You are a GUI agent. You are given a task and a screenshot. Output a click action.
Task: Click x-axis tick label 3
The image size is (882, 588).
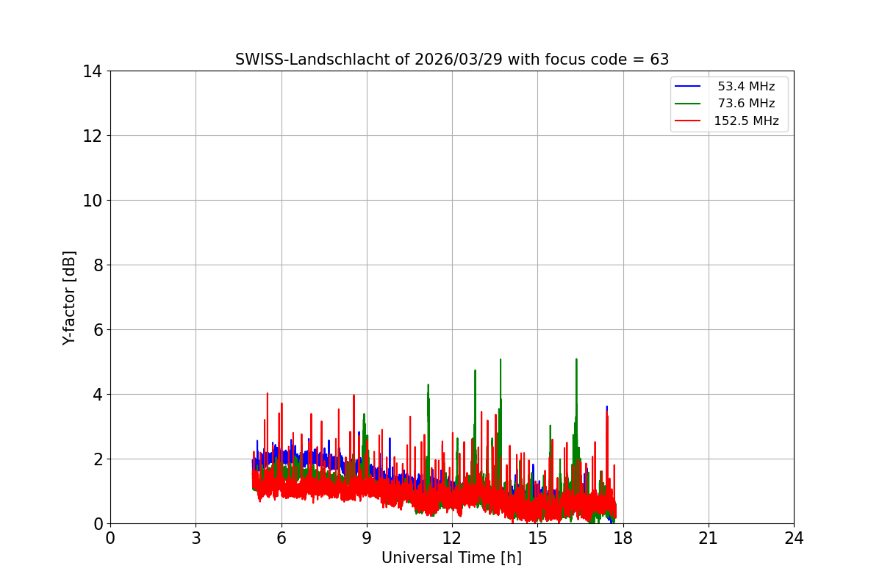(x=196, y=537)
